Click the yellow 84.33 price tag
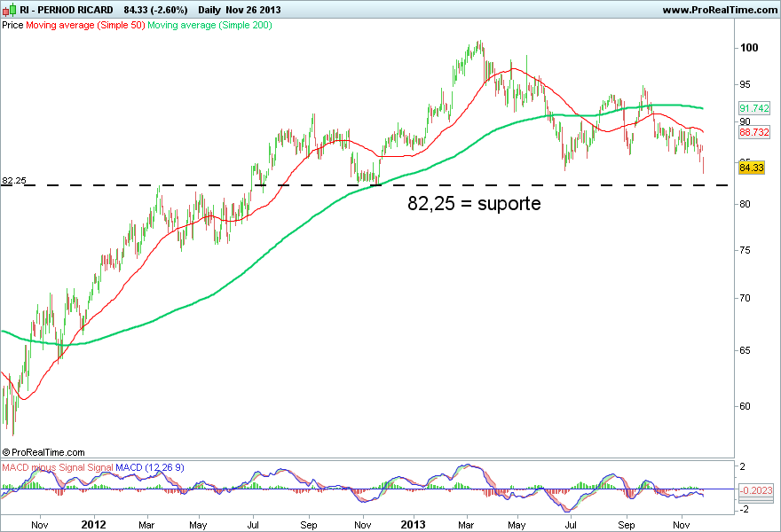This screenshot has height=532, width=781. pyautogui.click(x=752, y=168)
